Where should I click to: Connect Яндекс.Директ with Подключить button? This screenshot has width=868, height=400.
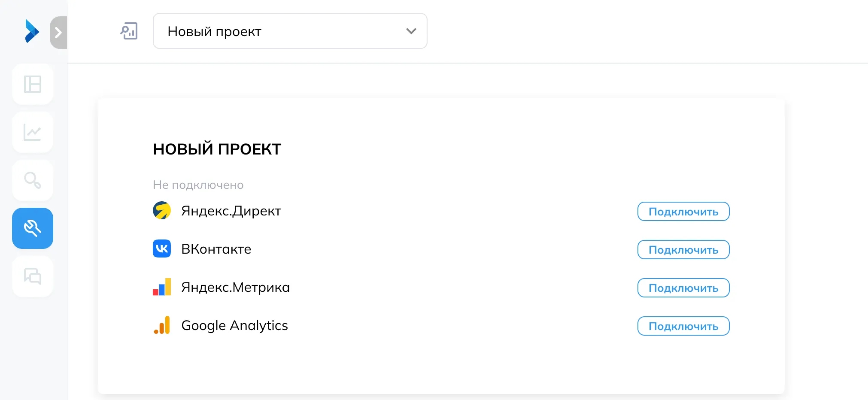pyautogui.click(x=683, y=212)
